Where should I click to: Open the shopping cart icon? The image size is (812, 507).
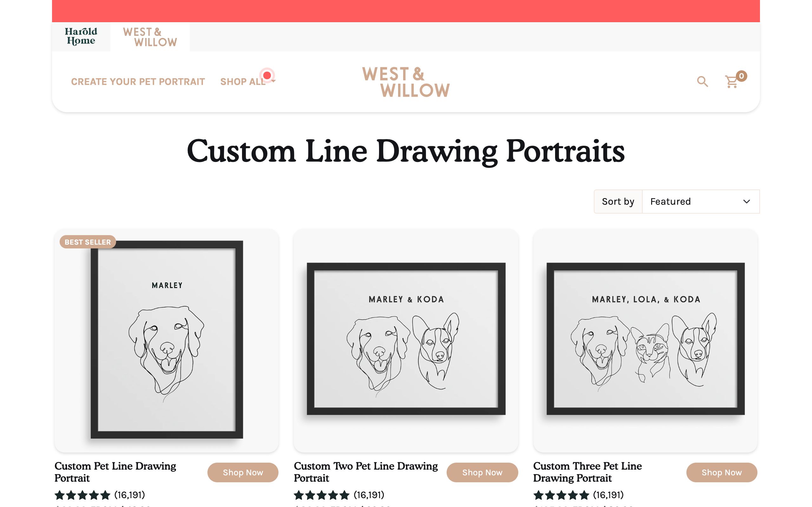731,81
